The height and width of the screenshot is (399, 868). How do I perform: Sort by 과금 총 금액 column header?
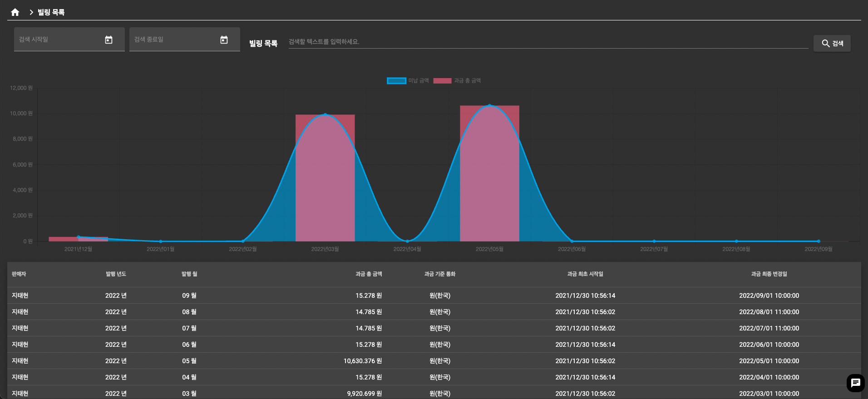point(368,274)
